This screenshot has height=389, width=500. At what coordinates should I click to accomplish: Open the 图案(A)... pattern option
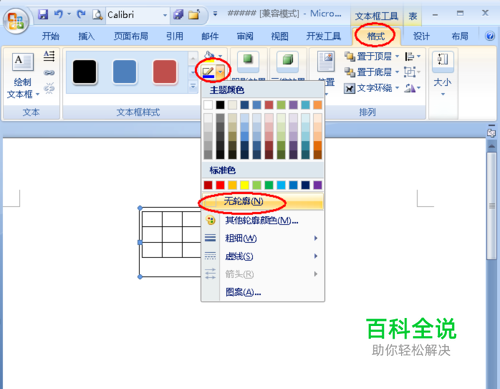(263, 292)
